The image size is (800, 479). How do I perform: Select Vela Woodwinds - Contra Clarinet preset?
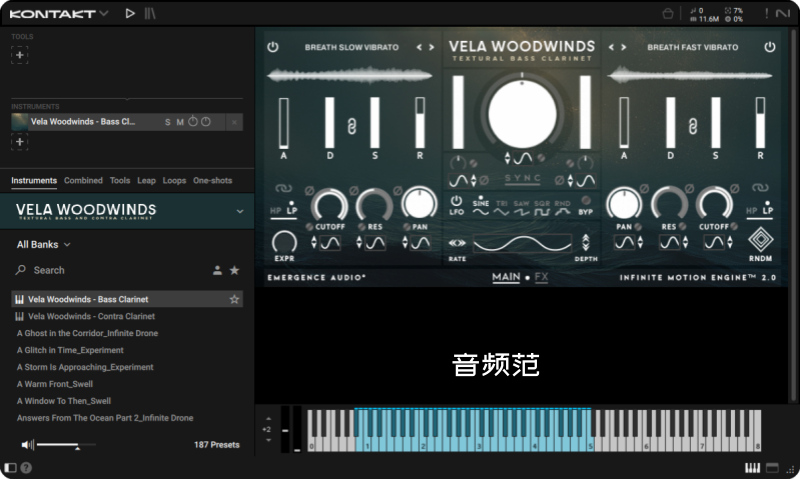[127, 316]
